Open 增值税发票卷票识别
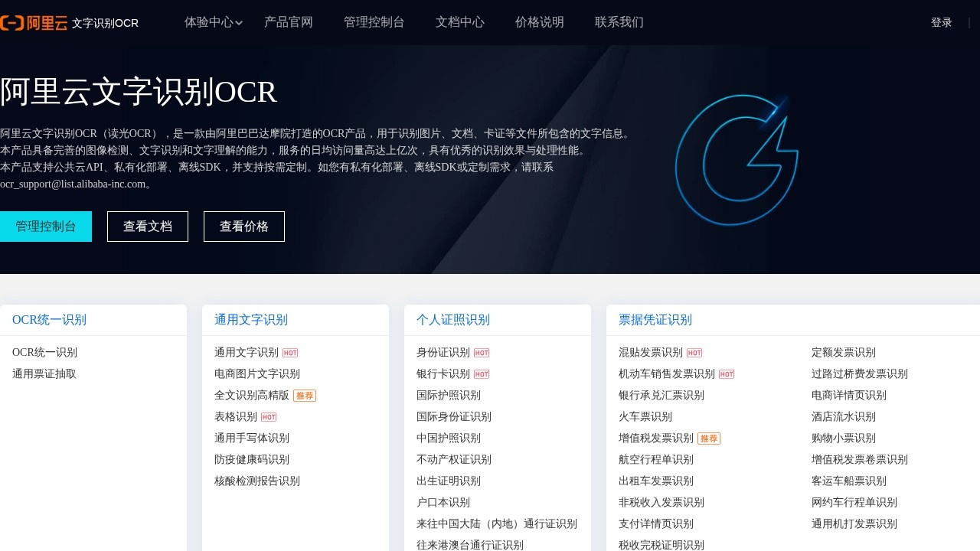This screenshot has height=551, width=980. coord(860,460)
